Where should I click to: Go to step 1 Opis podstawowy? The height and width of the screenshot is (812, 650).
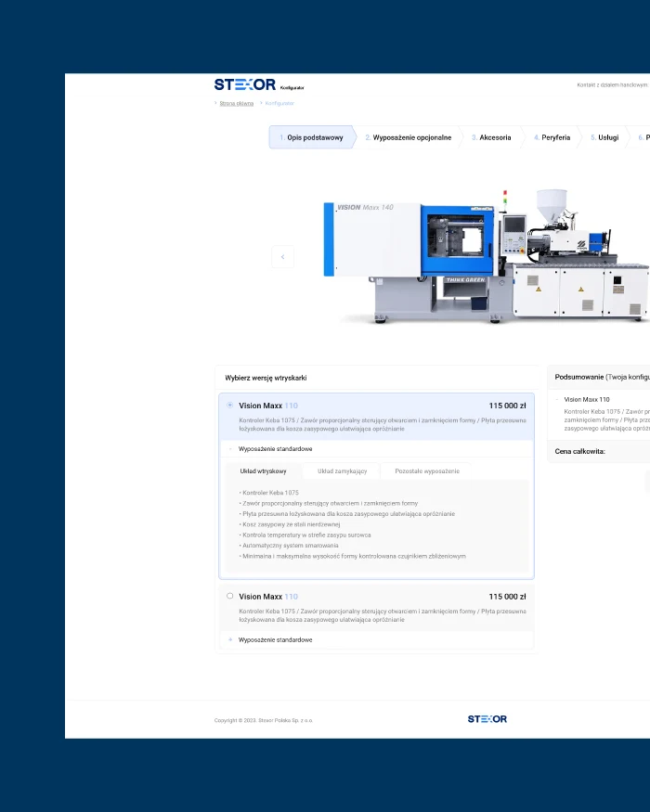pyautogui.click(x=311, y=137)
